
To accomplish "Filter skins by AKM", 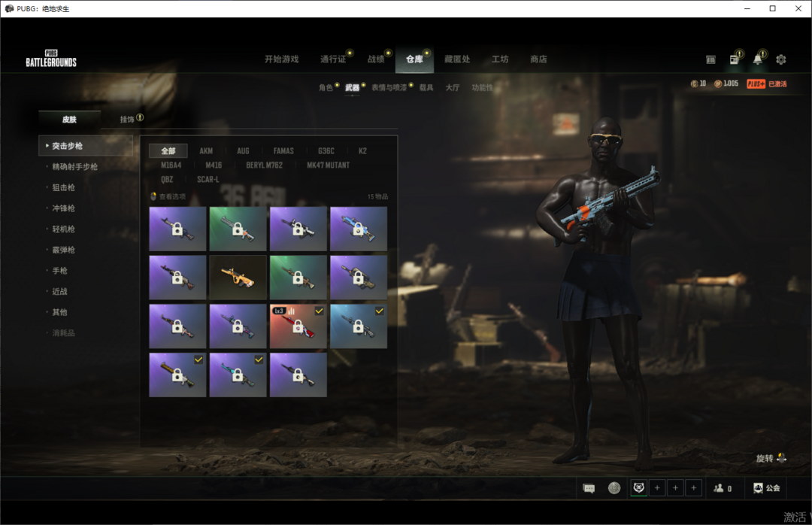I will tap(206, 151).
